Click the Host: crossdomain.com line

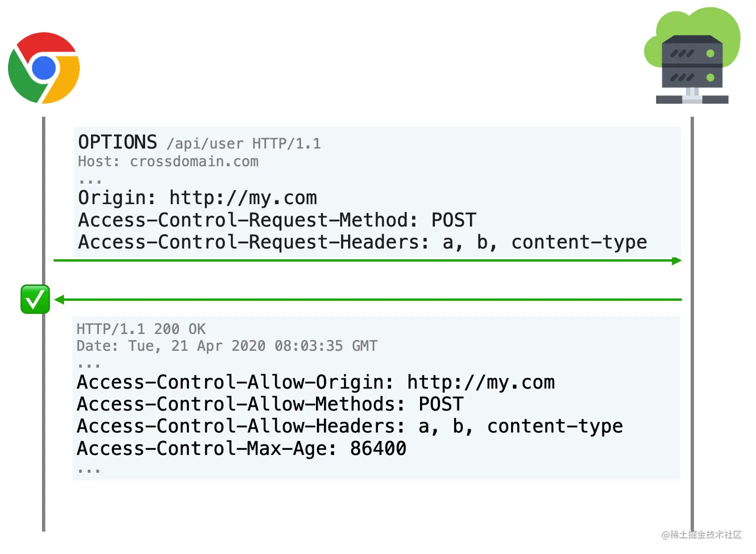pyautogui.click(x=168, y=162)
